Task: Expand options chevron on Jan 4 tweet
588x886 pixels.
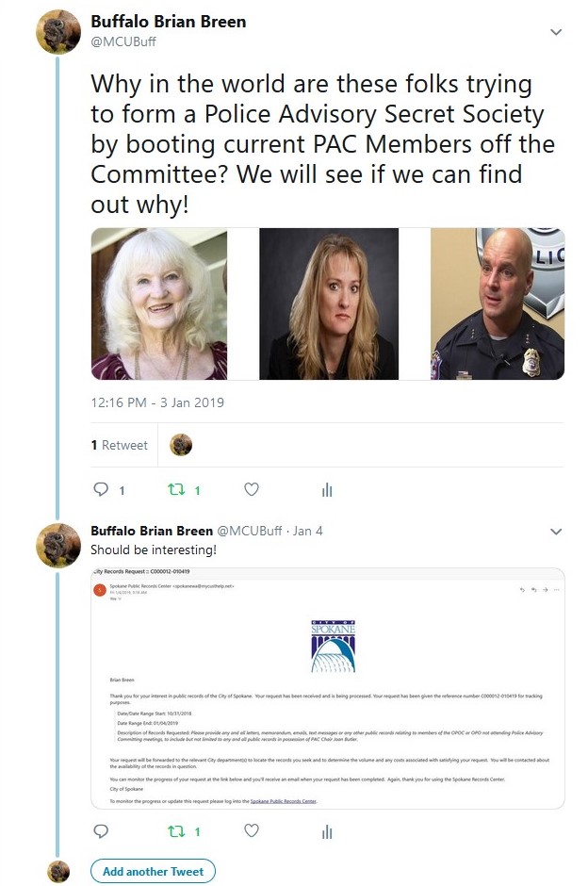Action: pos(556,532)
